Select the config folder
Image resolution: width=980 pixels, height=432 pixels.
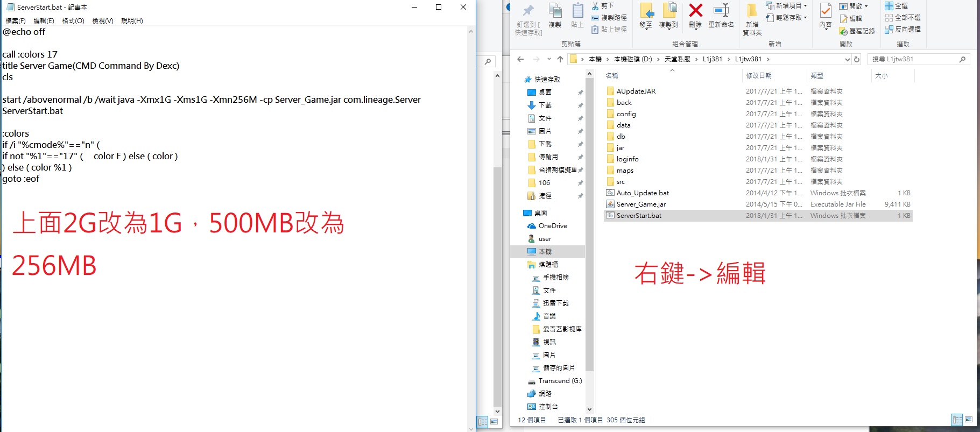(626, 114)
